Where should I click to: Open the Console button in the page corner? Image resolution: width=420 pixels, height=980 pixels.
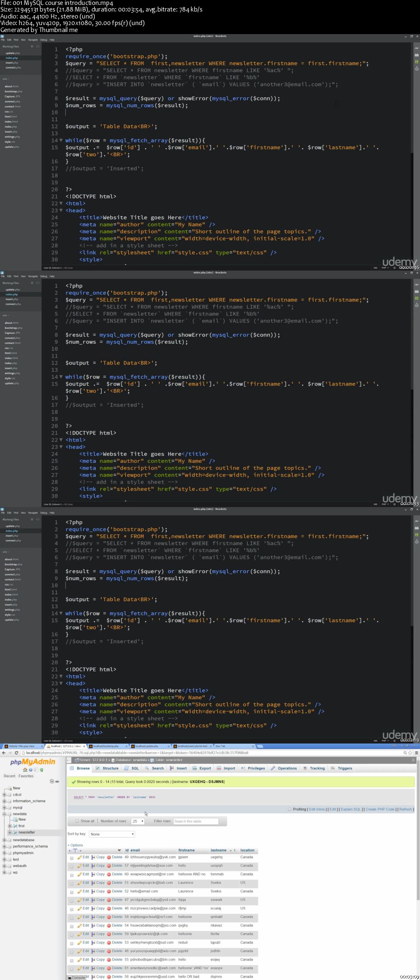77,978
